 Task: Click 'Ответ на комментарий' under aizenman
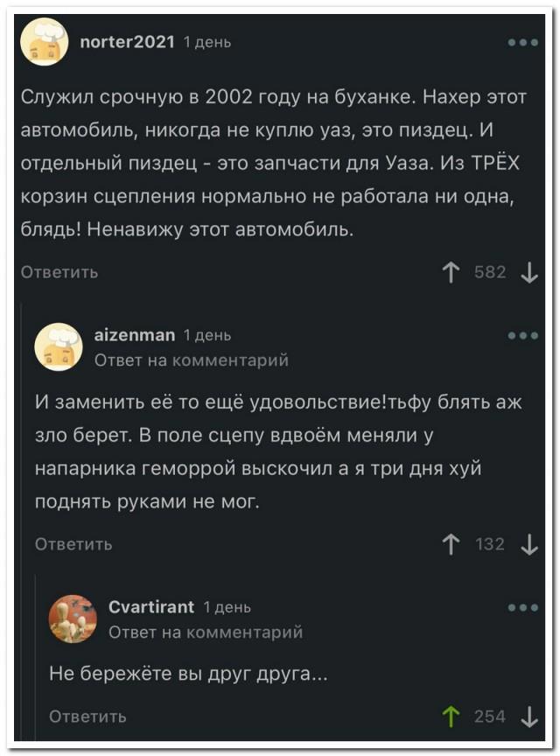point(191,359)
